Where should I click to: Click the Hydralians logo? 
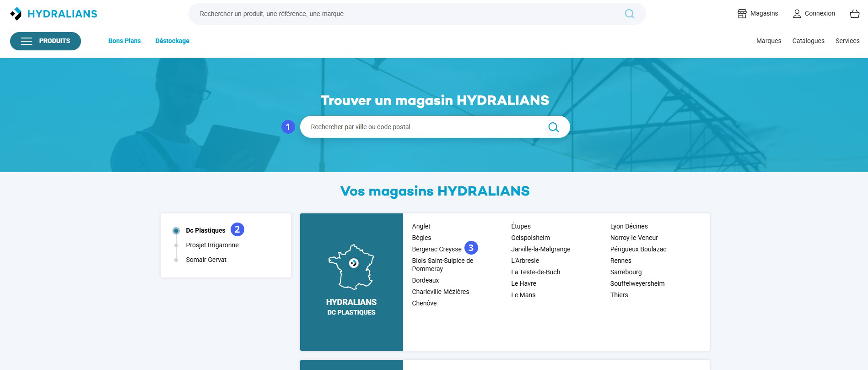54,14
